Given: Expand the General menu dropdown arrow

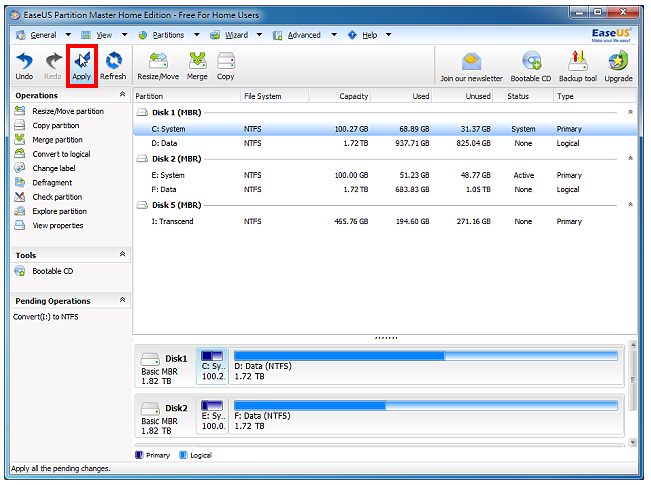Looking at the screenshot, I should (x=68, y=35).
